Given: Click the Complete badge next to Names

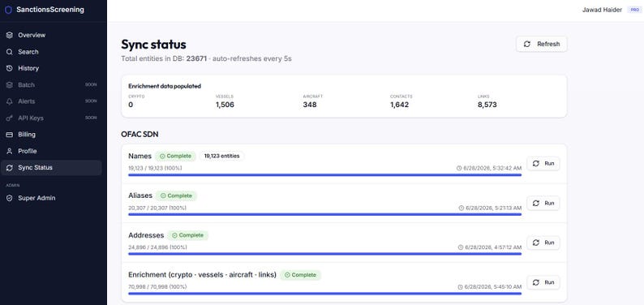Looking at the screenshot, I should point(175,156).
